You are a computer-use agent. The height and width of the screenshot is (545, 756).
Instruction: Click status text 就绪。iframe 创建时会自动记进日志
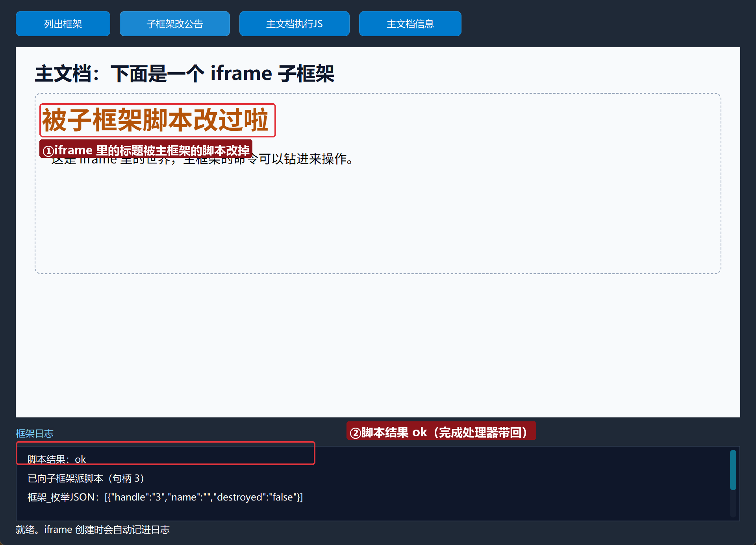click(x=93, y=530)
